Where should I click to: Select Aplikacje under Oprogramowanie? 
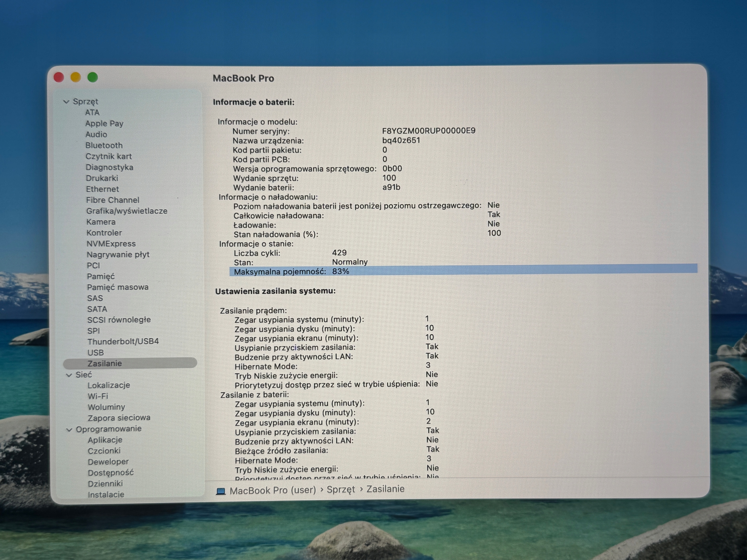pos(105,440)
